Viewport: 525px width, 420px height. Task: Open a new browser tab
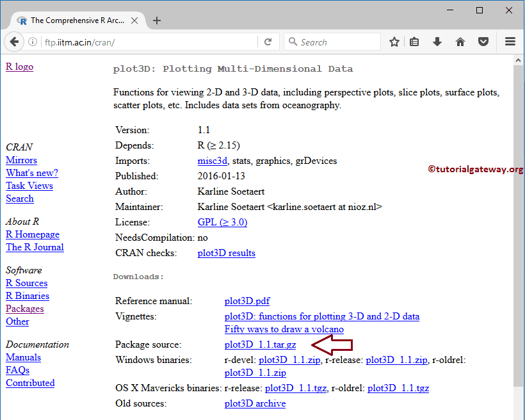click(x=157, y=20)
